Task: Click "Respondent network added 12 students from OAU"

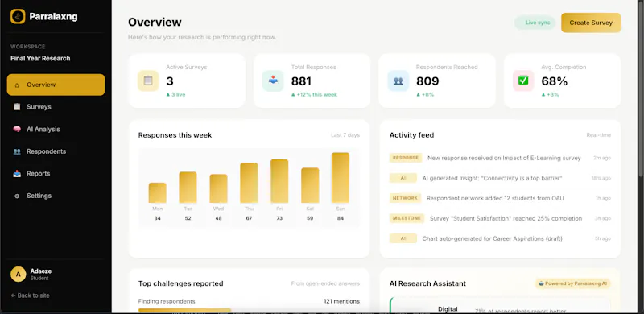Action: [x=495, y=199]
